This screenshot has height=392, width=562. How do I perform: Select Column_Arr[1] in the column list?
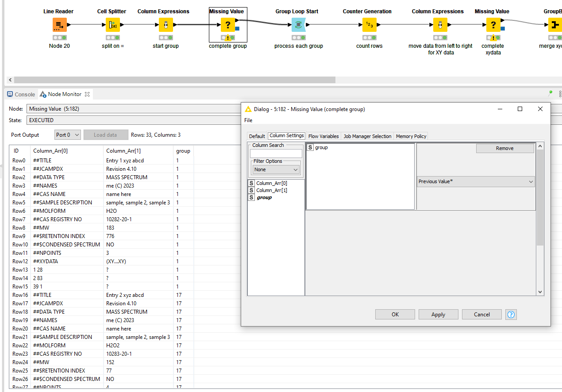tap(271, 190)
